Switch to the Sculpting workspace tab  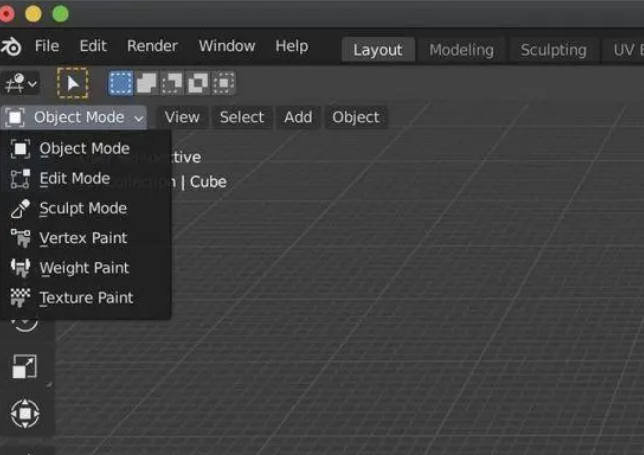(554, 50)
